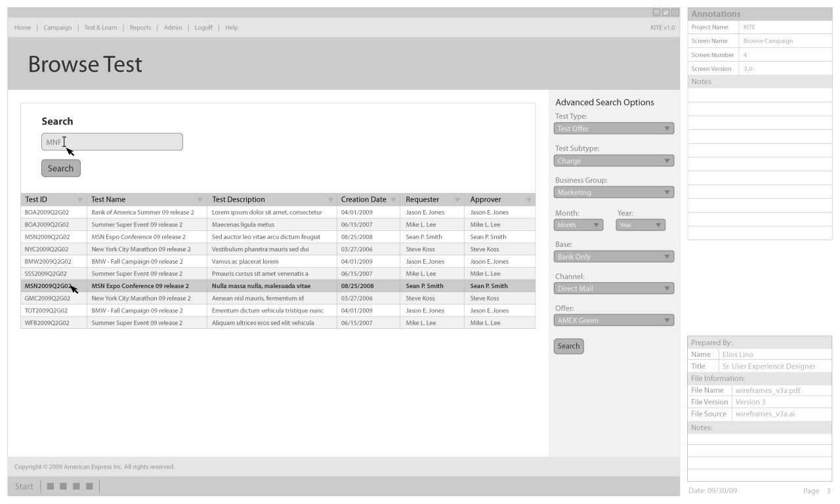Click the first taskbar square icon
The height and width of the screenshot is (504, 840).
[51, 486]
